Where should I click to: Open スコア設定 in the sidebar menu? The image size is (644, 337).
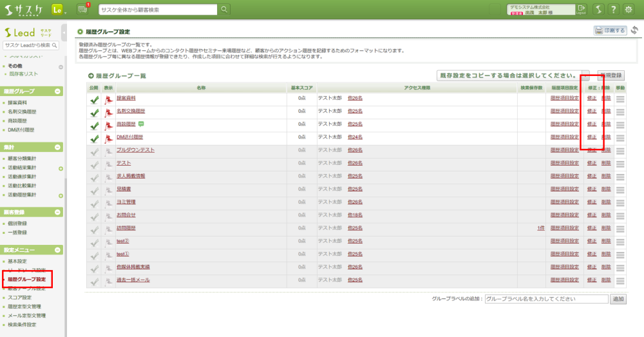pos(19,298)
